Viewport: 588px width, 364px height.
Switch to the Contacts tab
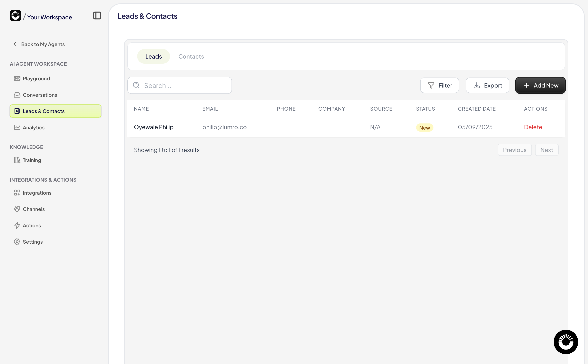[x=191, y=56]
